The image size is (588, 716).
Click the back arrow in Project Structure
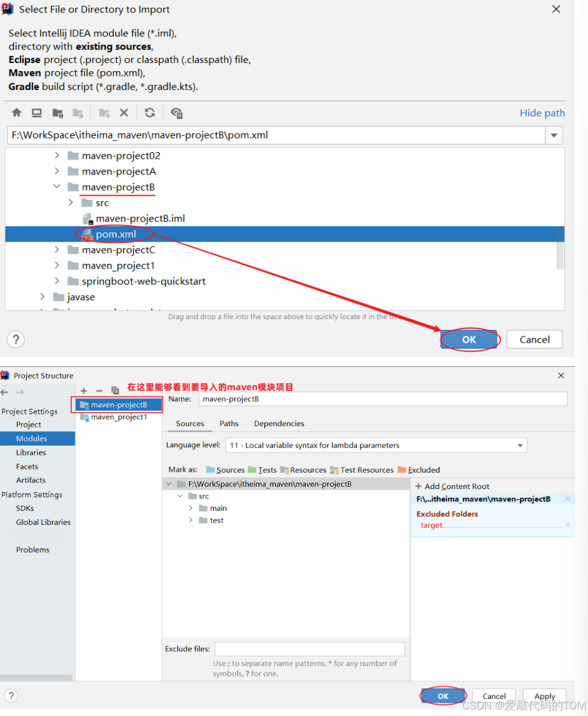pyautogui.click(x=5, y=392)
